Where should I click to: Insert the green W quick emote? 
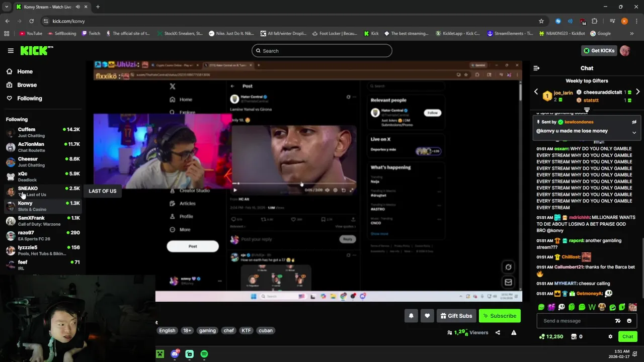(x=592, y=307)
